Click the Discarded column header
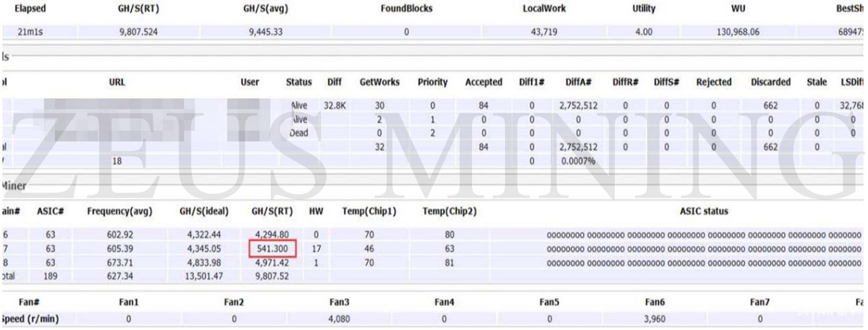Screen dimensions: 868x330 pos(770,82)
